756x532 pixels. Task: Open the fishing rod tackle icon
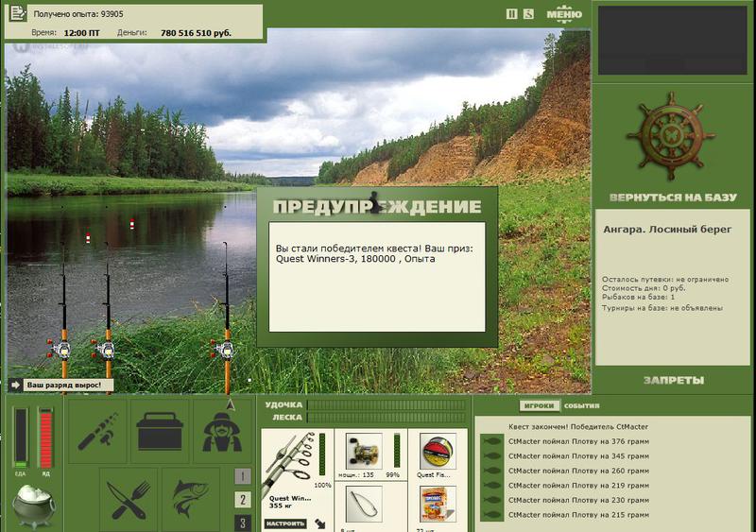coord(98,431)
